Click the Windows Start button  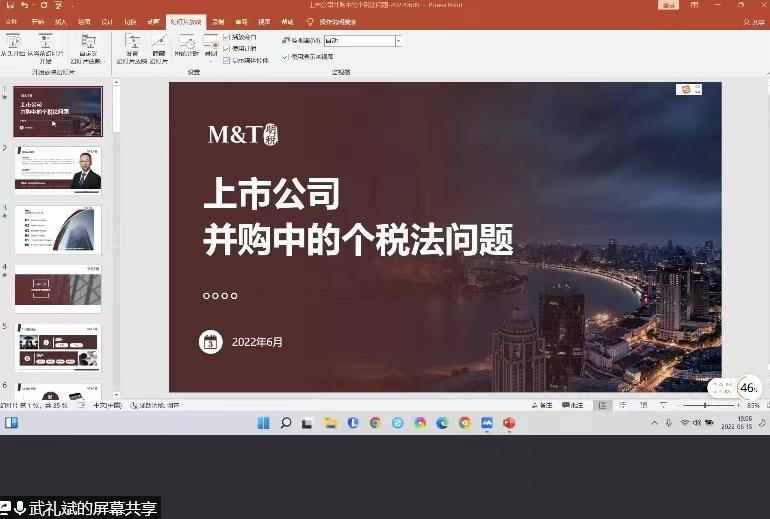coord(263,423)
